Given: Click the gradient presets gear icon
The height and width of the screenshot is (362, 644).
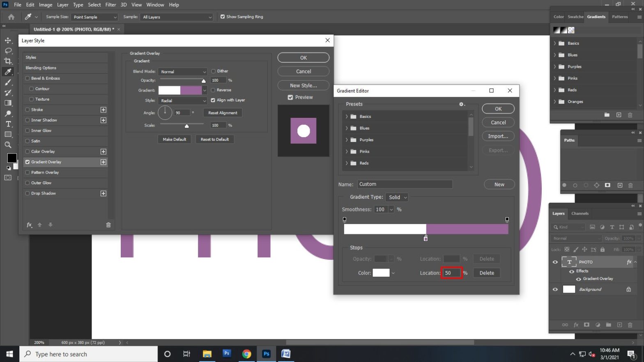Looking at the screenshot, I should (462, 104).
